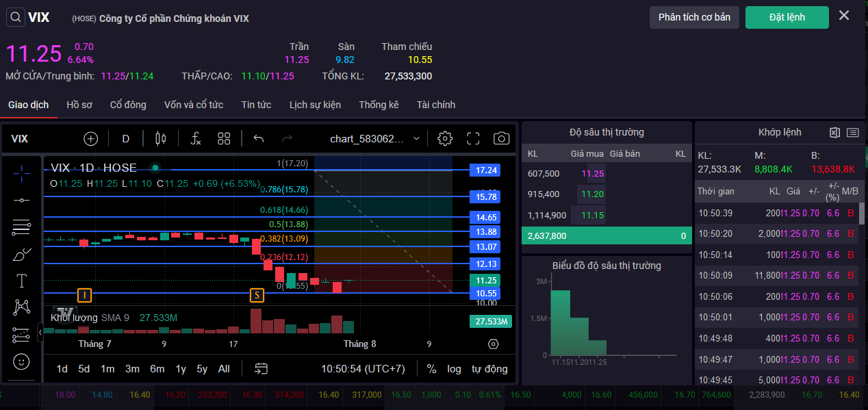This screenshot has width=868, height=410.
Task: Set chart range to 6m
Action: tap(157, 369)
